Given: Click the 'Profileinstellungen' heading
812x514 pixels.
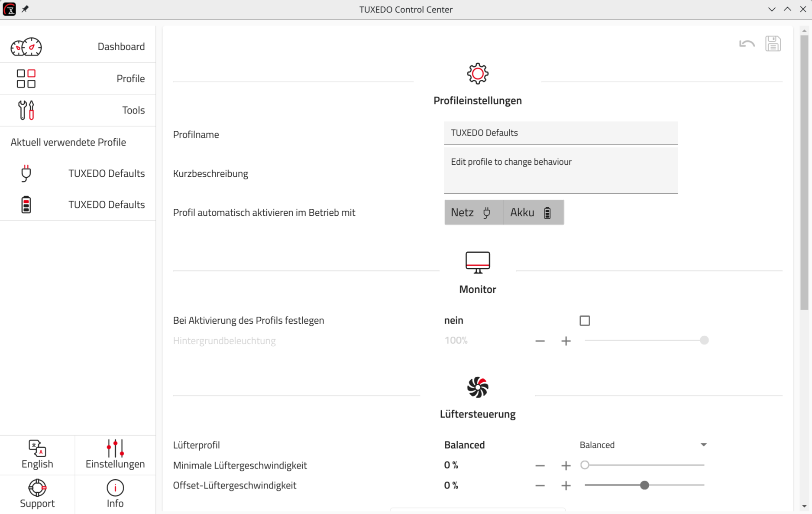Looking at the screenshot, I should (x=478, y=101).
